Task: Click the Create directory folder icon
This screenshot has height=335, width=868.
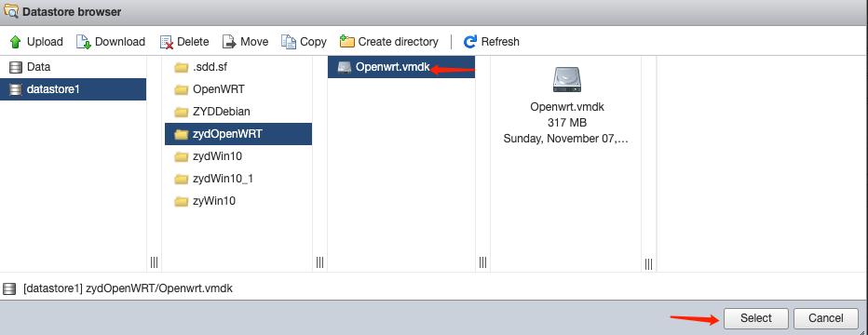Action: coord(347,42)
